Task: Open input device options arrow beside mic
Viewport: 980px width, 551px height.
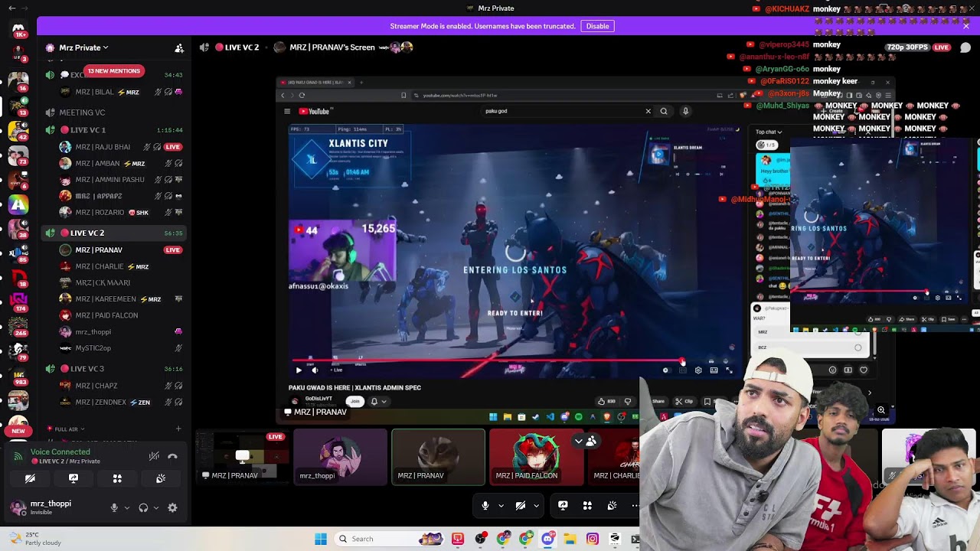Action: click(127, 507)
